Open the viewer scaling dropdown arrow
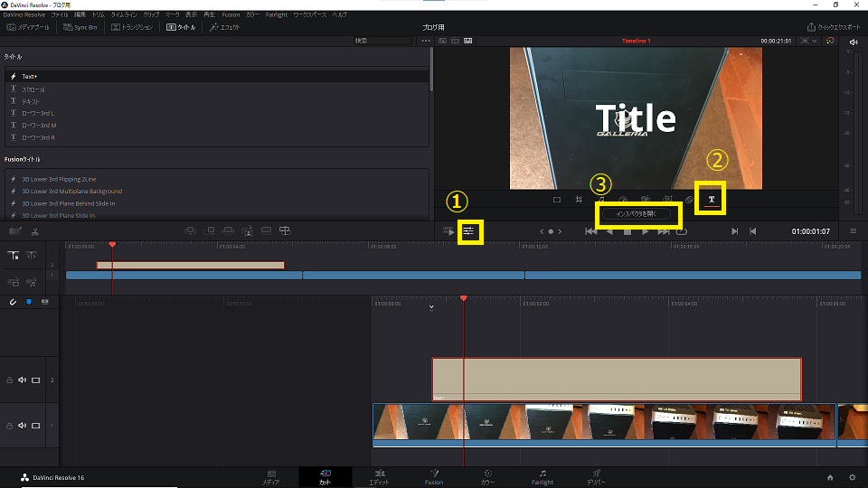This screenshot has height=488, width=868. click(815, 41)
